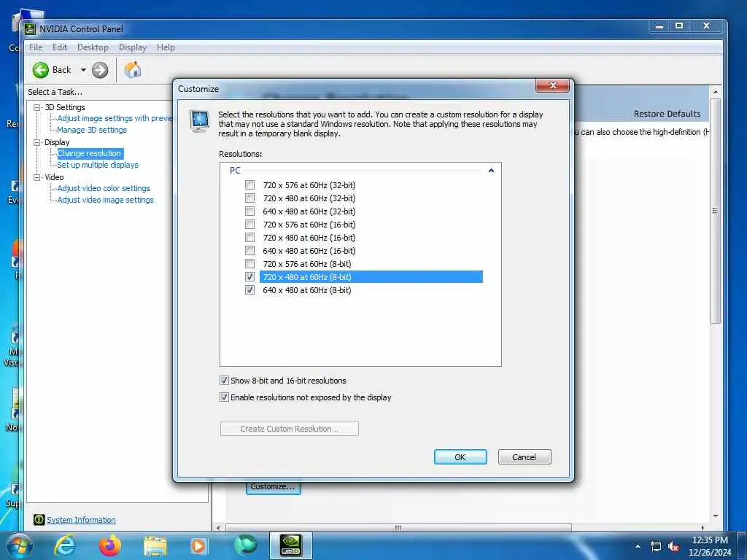Collapse the Display tree node
The width and height of the screenshot is (747, 560).
point(36,142)
